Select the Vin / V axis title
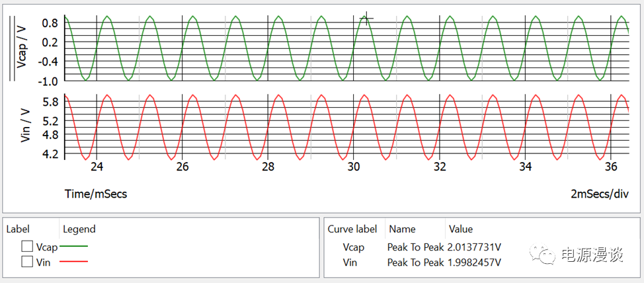Image resolution: width=644 pixels, height=283 pixels. (26, 126)
